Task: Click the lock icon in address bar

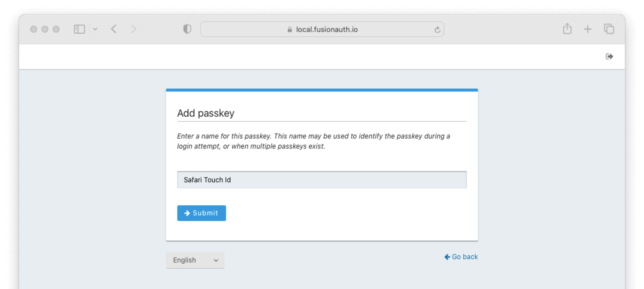Action: tap(290, 29)
